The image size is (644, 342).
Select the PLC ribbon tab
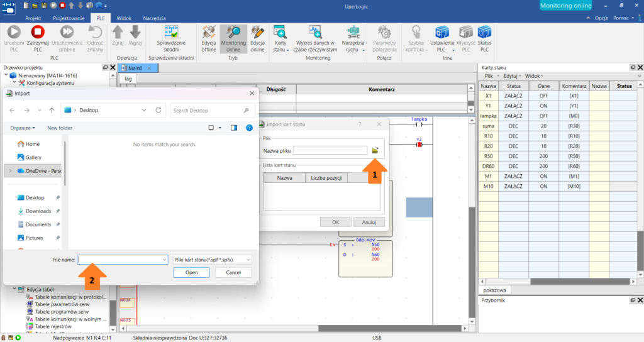click(x=101, y=18)
